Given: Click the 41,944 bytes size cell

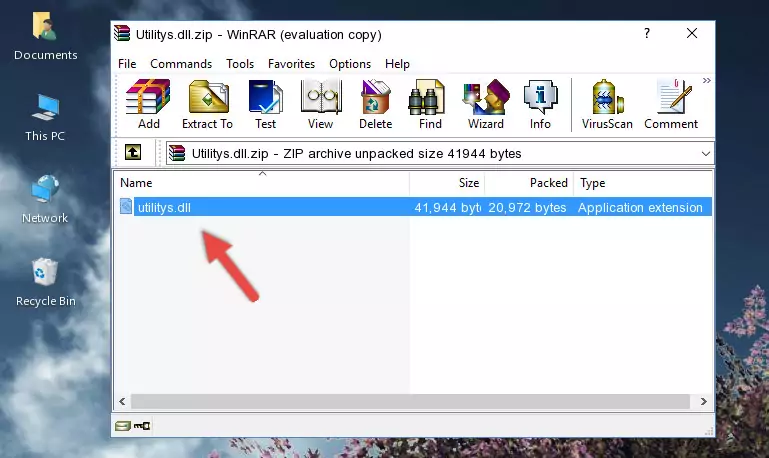Looking at the screenshot, I should [447, 207].
